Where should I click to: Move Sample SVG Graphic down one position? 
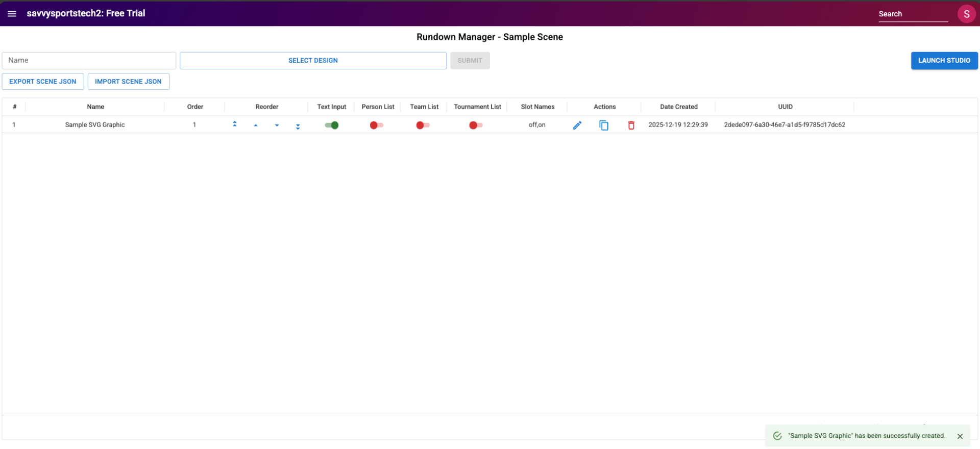pyautogui.click(x=277, y=125)
